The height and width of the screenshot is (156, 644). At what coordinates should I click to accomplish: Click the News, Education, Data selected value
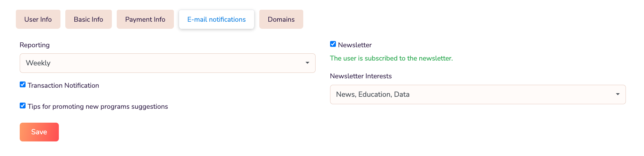tap(373, 95)
